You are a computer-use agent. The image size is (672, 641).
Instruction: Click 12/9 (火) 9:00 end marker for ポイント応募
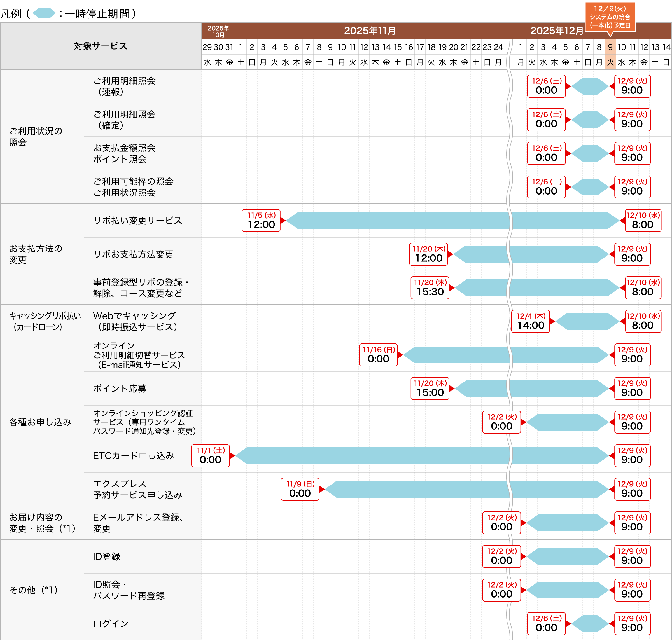(x=632, y=389)
